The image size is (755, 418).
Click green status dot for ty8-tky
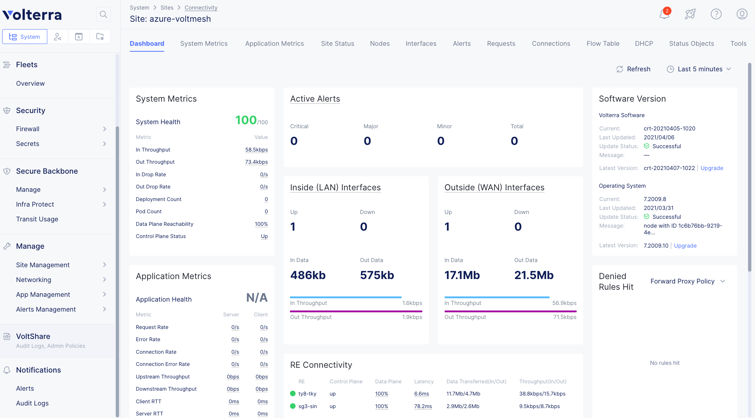(x=292, y=394)
